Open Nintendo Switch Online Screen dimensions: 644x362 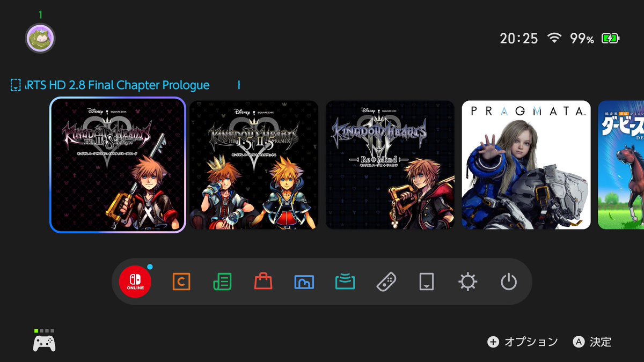(x=135, y=282)
